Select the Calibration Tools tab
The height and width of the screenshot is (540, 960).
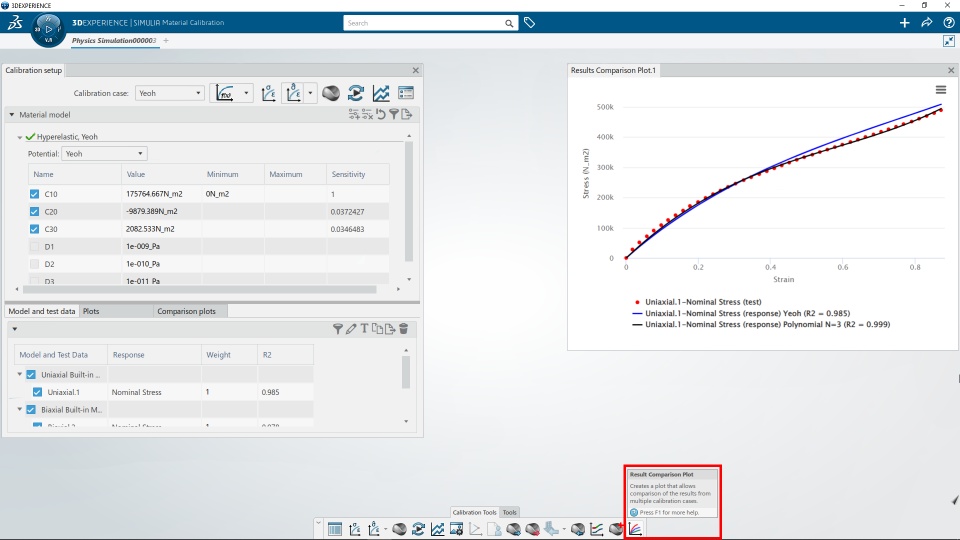(x=474, y=512)
